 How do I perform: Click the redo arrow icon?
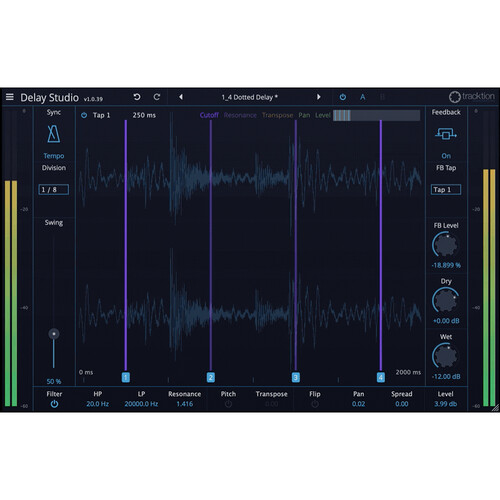click(x=157, y=97)
